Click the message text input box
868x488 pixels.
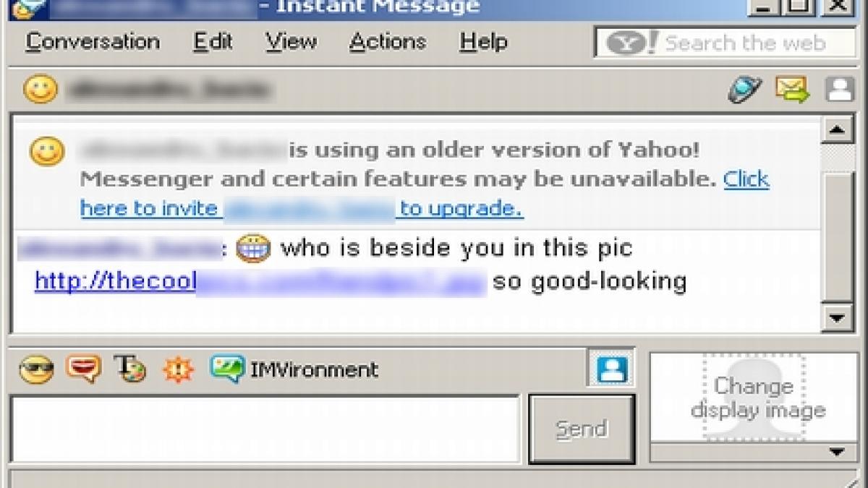[x=265, y=429]
